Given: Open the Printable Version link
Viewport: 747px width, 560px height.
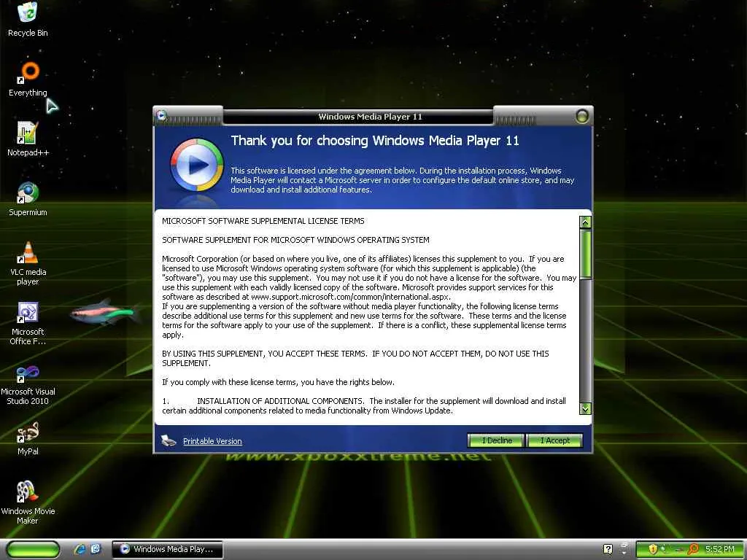Looking at the screenshot, I should coord(212,441).
